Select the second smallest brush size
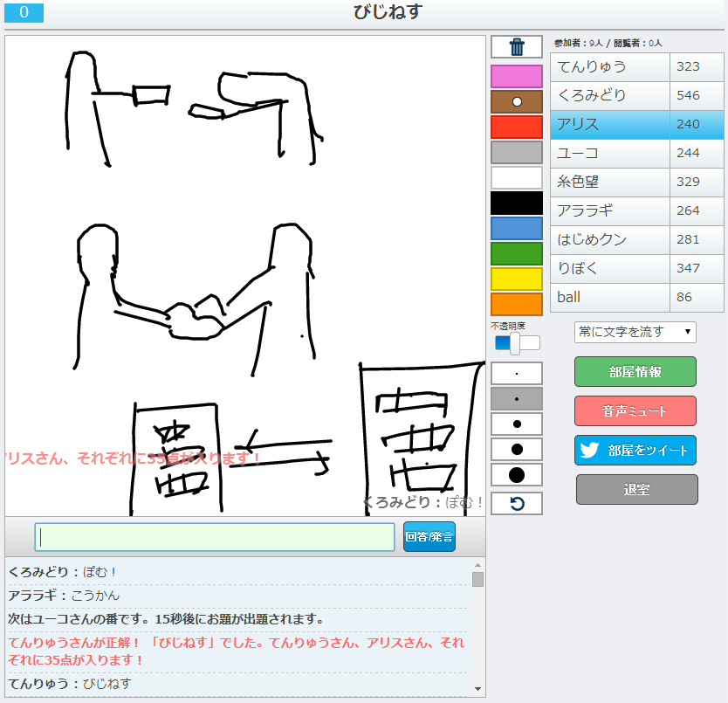 [517, 399]
